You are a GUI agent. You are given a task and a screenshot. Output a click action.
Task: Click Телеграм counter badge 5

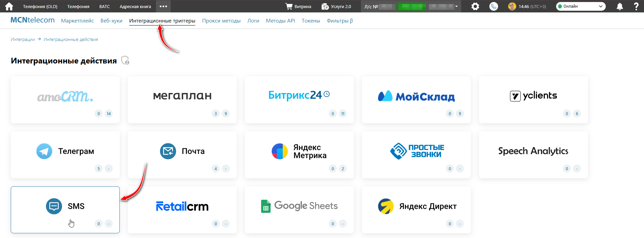point(99,169)
